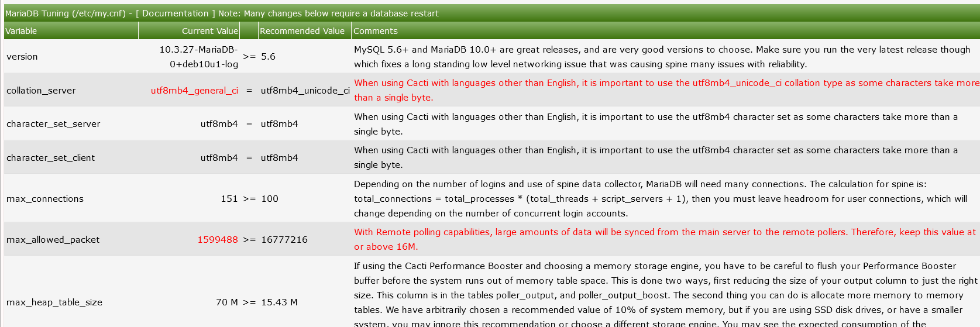The image size is (980, 327).
Task: Click the 70 M current heap table value
Action: coord(227,302)
